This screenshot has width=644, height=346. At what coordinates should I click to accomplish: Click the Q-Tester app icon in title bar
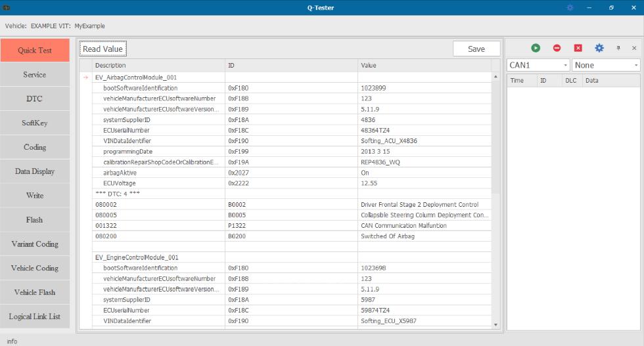[x=7, y=7]
